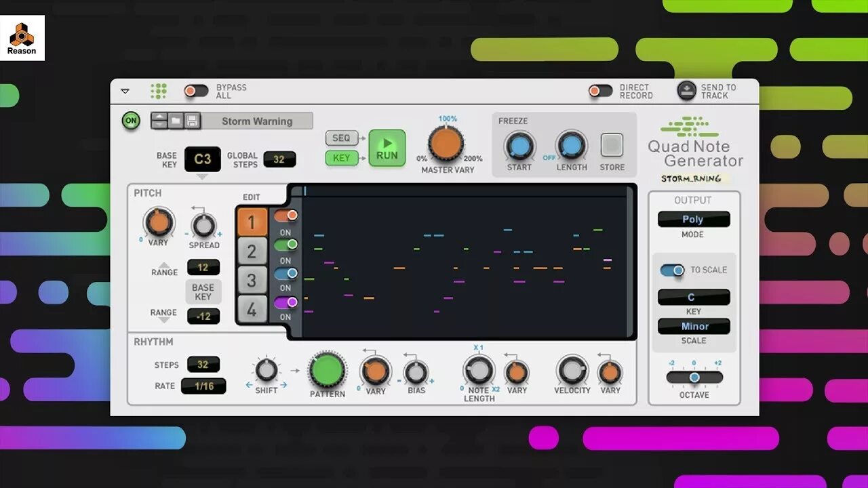This screenshot has height=488, width=868.
Task: Click the Shift left arrow
Action: (249, 386)
